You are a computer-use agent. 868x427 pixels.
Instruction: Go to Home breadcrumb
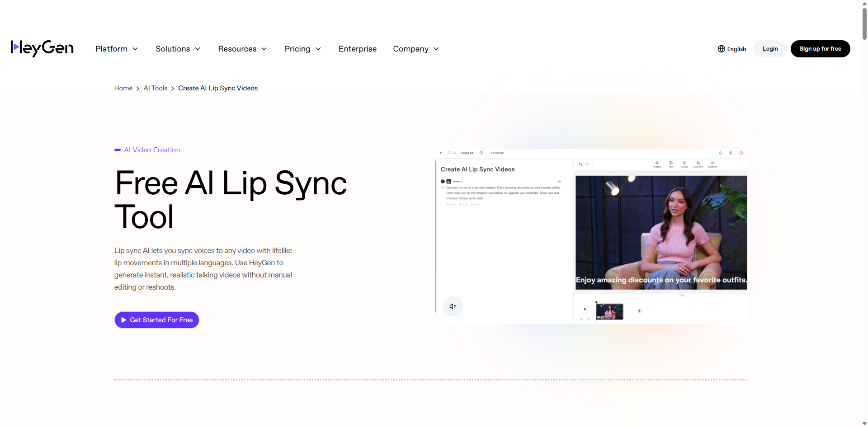(123, 88)
